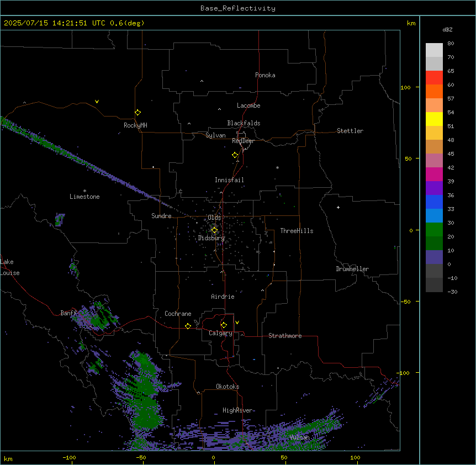
Task: Click the 20 dBZ green color swatch
Action: point(434,243)
